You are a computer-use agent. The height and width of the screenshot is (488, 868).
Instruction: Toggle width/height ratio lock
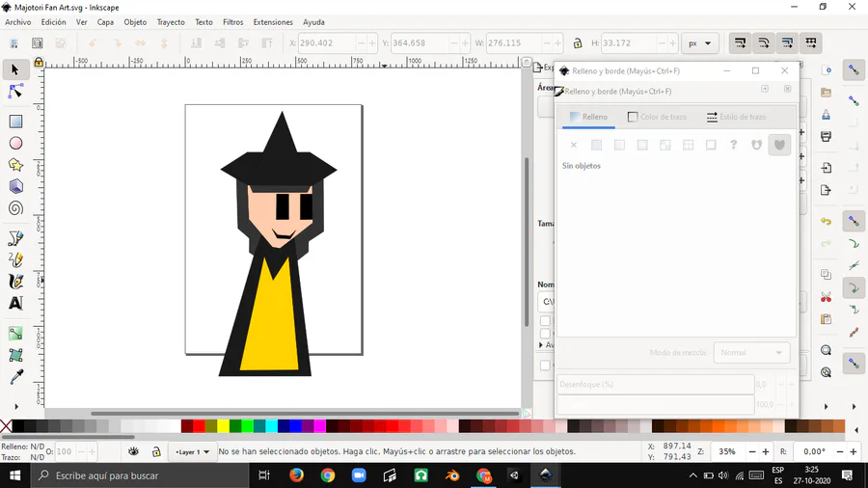click(x=578, y=43)
